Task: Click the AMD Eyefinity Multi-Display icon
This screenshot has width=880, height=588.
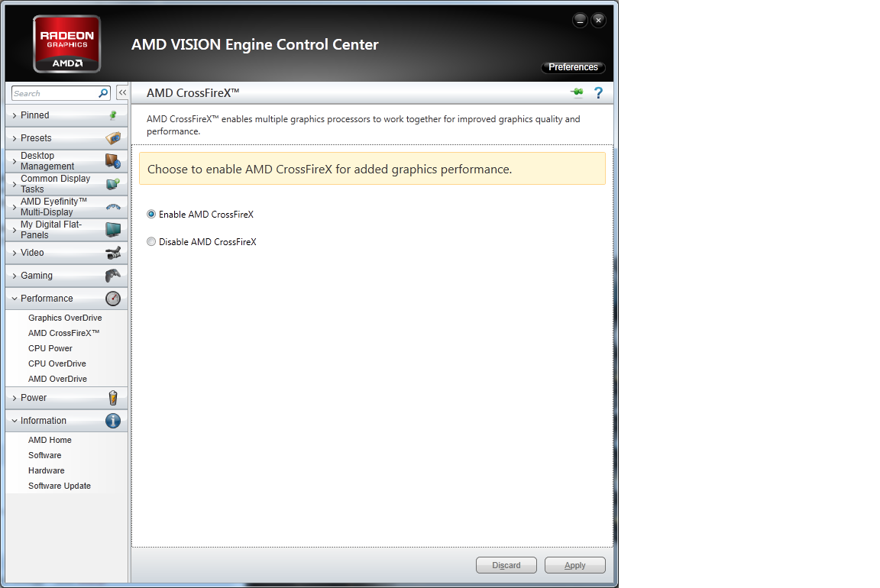Action: click(x=113, y=207)
